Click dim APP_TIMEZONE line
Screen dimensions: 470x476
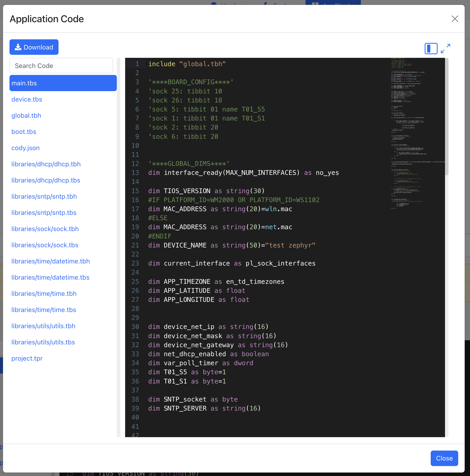coord(216,282)
